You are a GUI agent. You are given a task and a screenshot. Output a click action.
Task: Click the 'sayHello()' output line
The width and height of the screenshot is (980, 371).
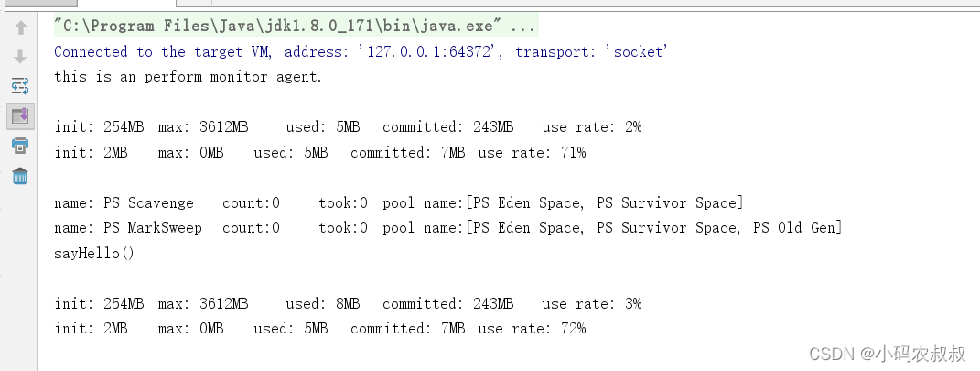(94, 254)
